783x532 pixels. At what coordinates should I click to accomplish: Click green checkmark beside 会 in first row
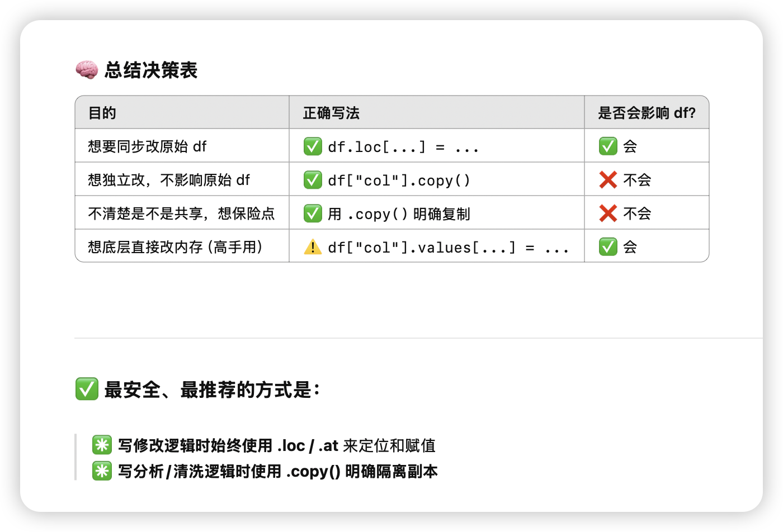pyautogui.click(x=608, y=146)
